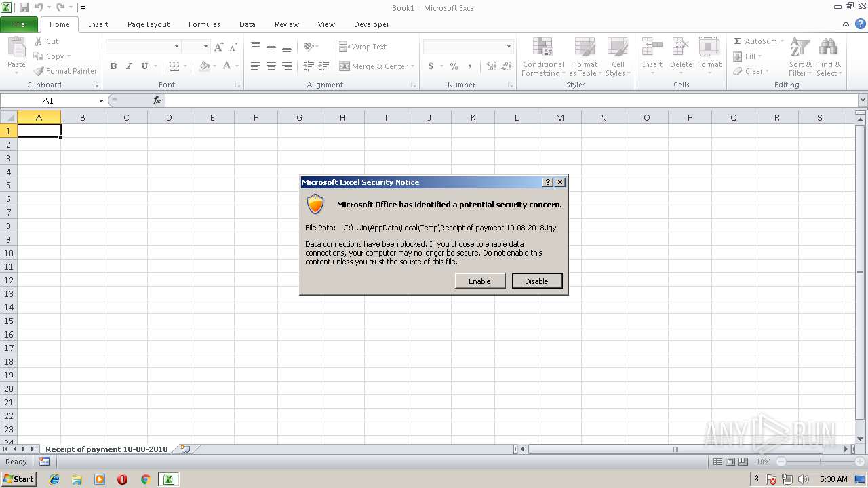Open the Developer ribbon tab
Viewport: 868px width, 488px height.
[x=372, y=24]
